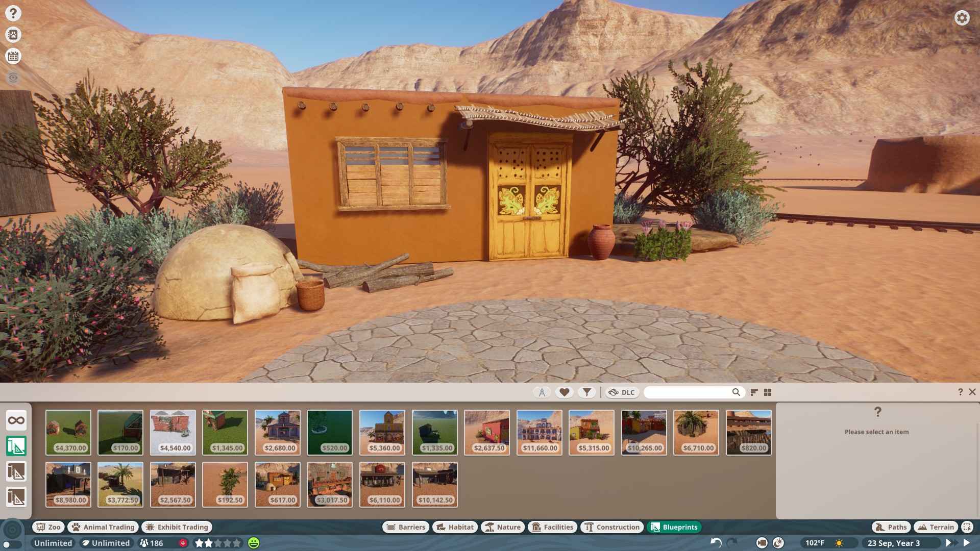Image resolution: width=980 pixels, height=551 pixels.
Task: Toggle the DLC content filter
Action: pyautogui.click(x=622, y=392)
